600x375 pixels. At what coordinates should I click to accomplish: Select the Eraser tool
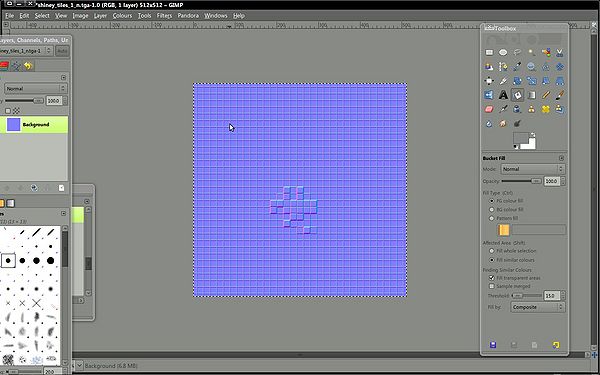tap(489, 109)
